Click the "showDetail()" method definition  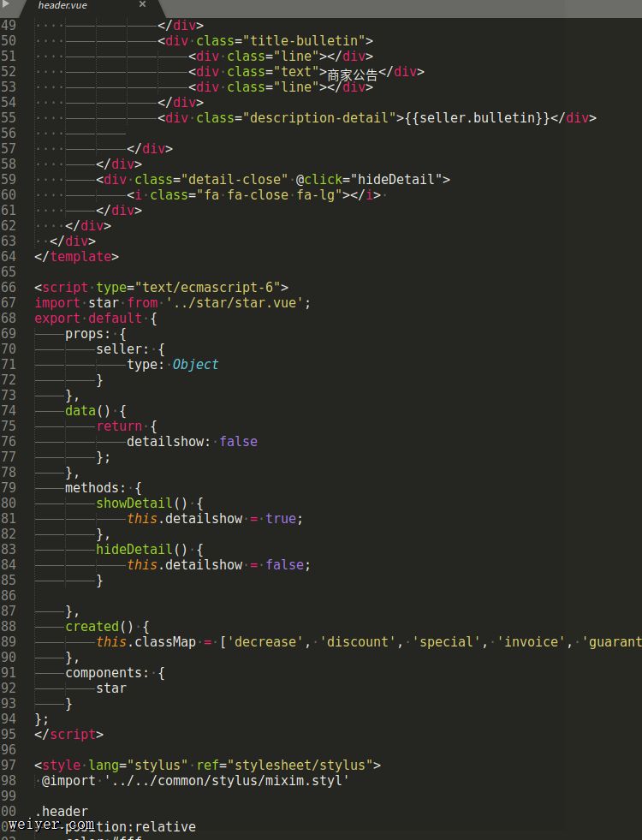[x=142, y=503]
